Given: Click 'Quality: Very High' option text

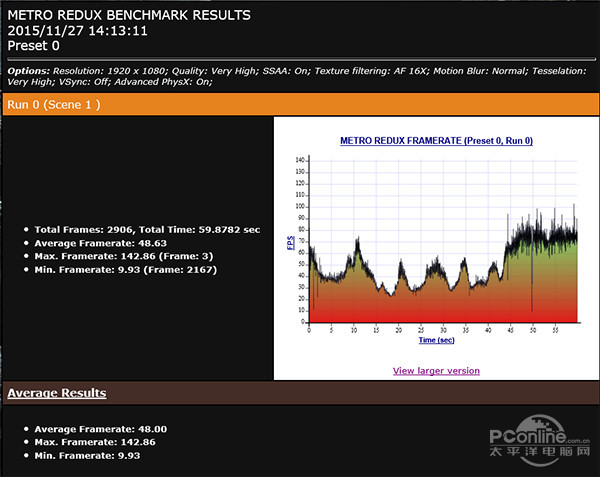Looking at the screenshot, I should [x=215, y=71].
